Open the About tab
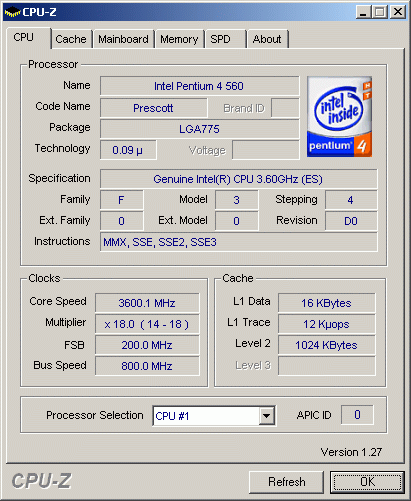 (x=267, y=39)
